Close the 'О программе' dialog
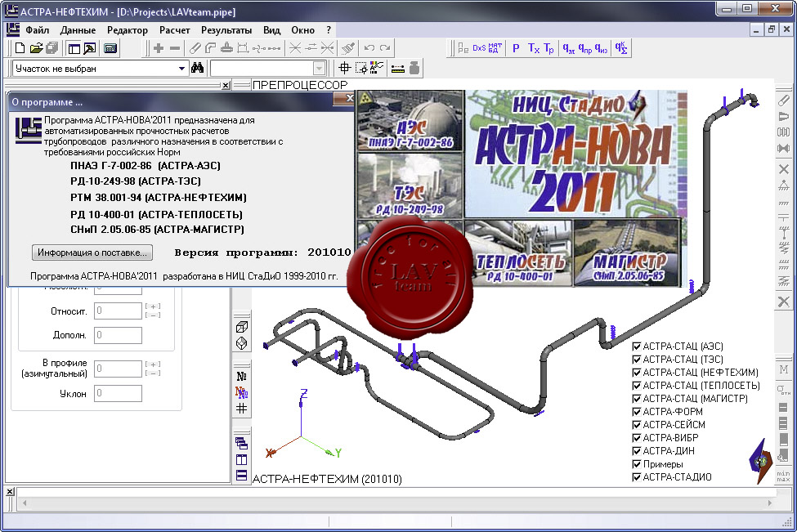This screenshot has width=797, height=532. (x=348, y=99)
